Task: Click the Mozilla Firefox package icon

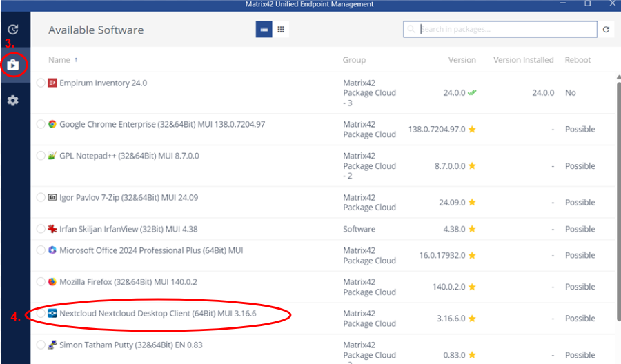Action: (52, 282)
